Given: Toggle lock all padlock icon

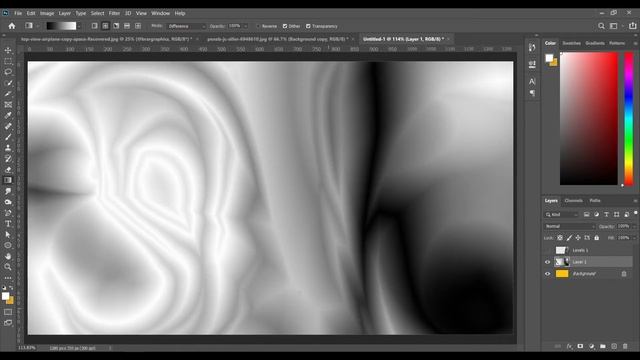Looking at the screenshot, I should [x=597, y=238].
